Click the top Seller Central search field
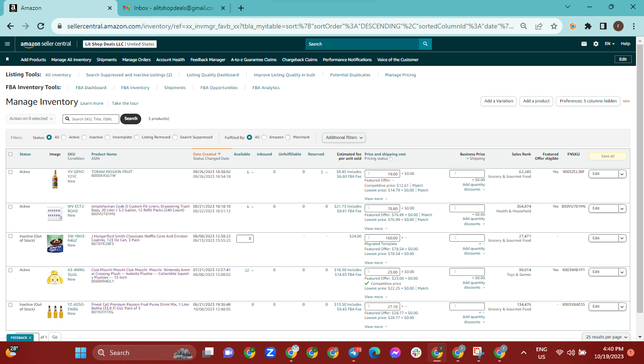The image size is (644, 364). tap(362, 44)
